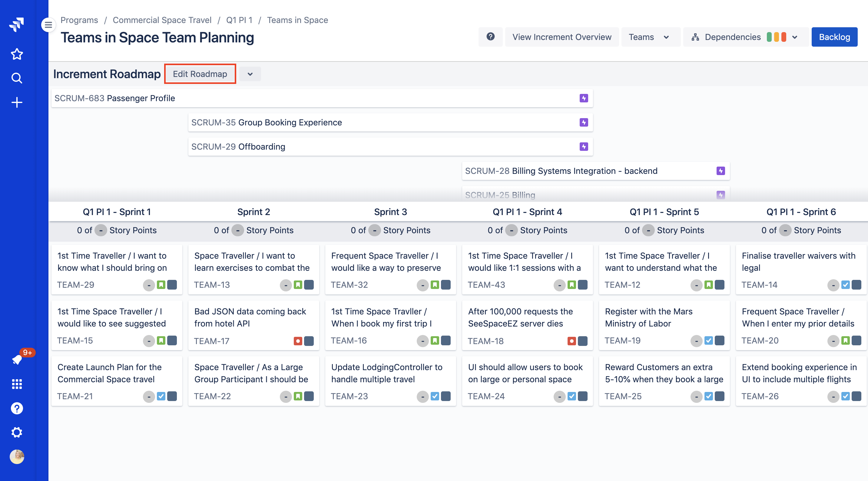868x481 pixels.
Task: Click blue task checkbox icon on TEAM-26
Action: [x=845, y=396]
